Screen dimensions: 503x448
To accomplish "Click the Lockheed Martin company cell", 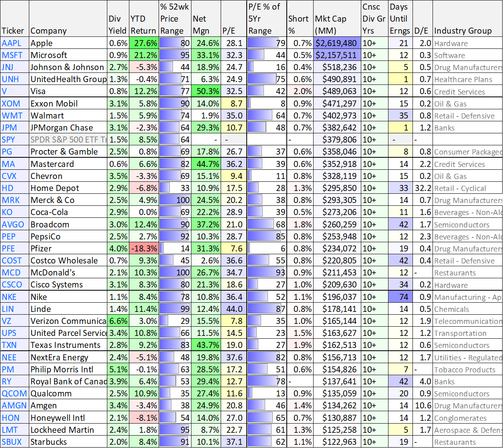I will click(68, 430).
